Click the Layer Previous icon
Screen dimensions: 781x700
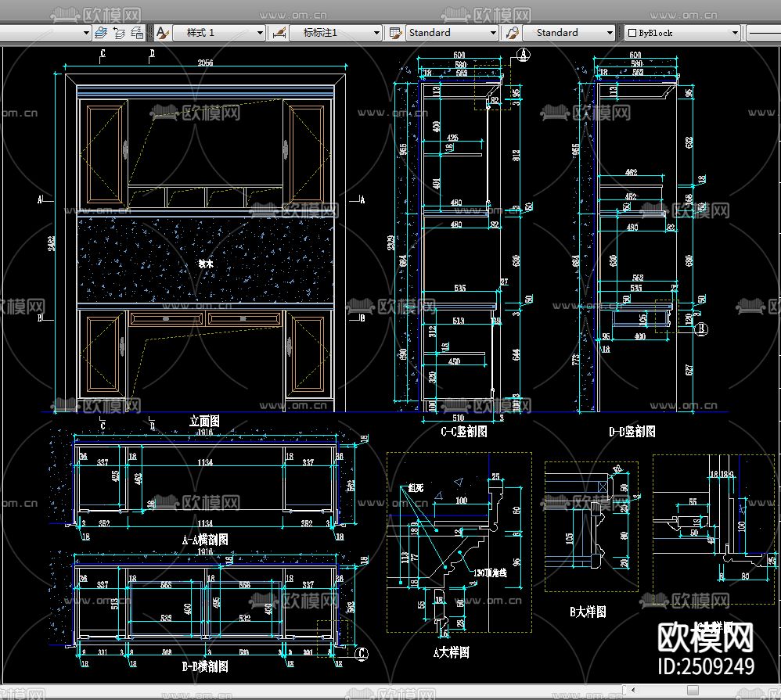click(x=119, y=33)
